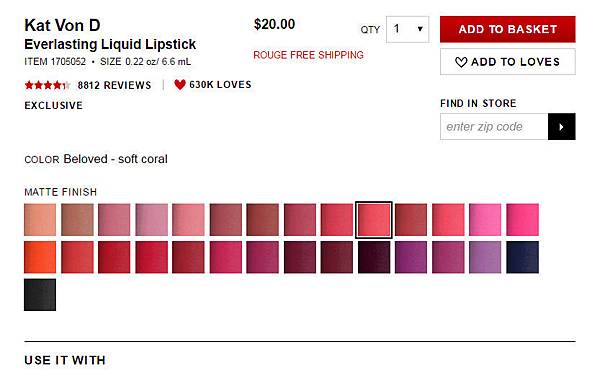
Task: Open the 8812 Reviews link
Action: tap(114, 85)
